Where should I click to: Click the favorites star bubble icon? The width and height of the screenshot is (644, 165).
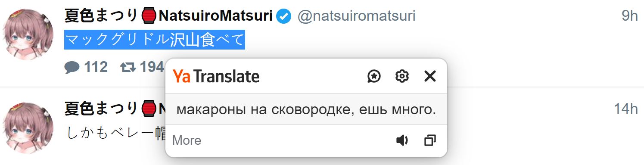[x=374, y=76]
